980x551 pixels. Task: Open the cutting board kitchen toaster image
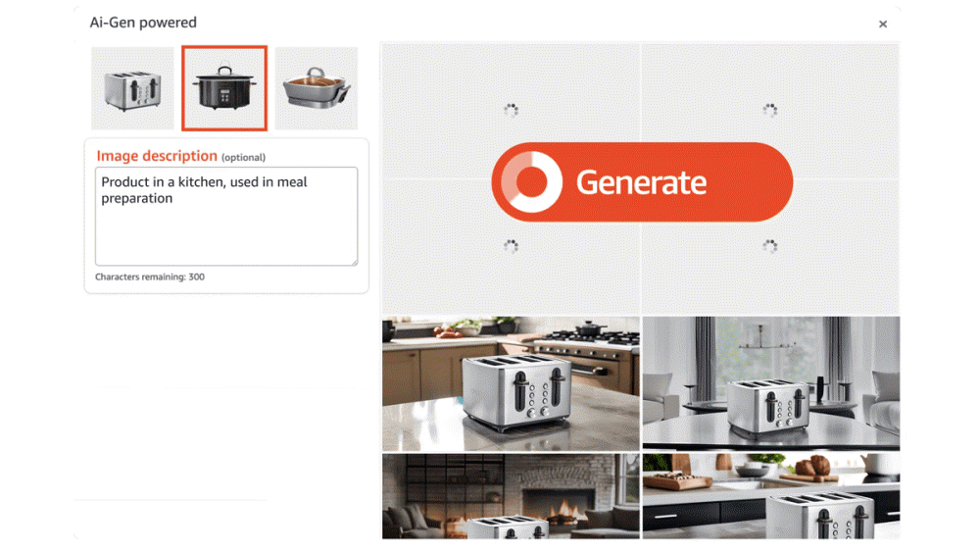coord(771,496)
